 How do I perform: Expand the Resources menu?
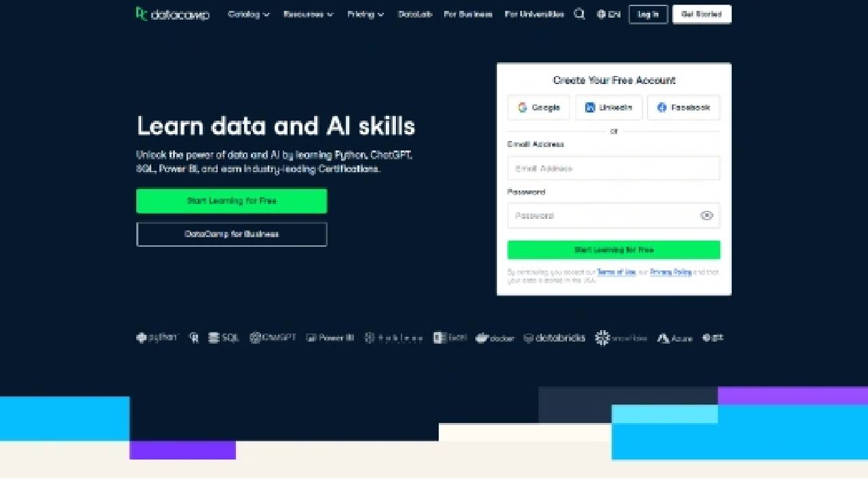(309, 14)
